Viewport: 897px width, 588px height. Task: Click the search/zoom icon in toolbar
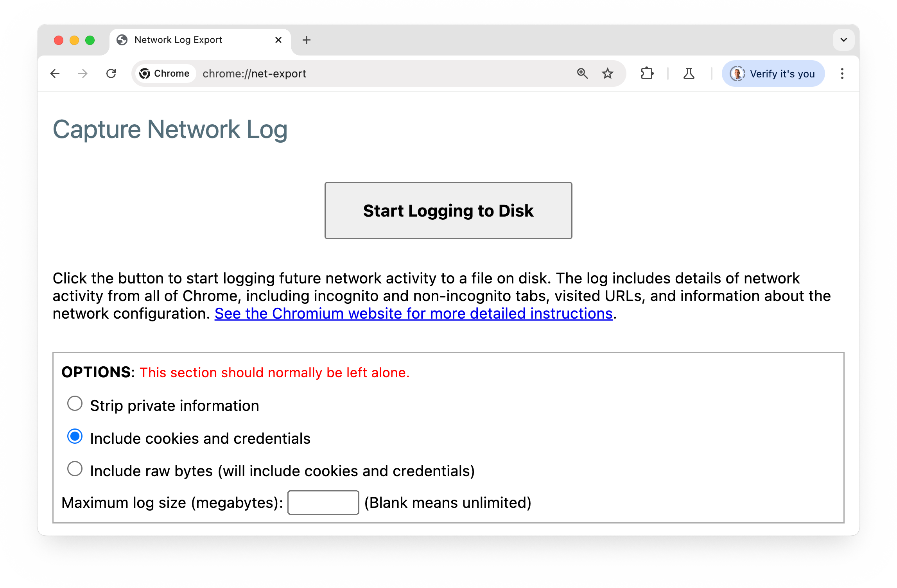pyautogui.click(x=581, y=73)
